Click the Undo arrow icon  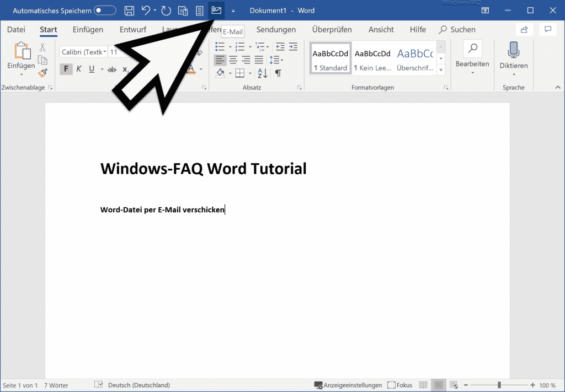click(x=146, y=10)
